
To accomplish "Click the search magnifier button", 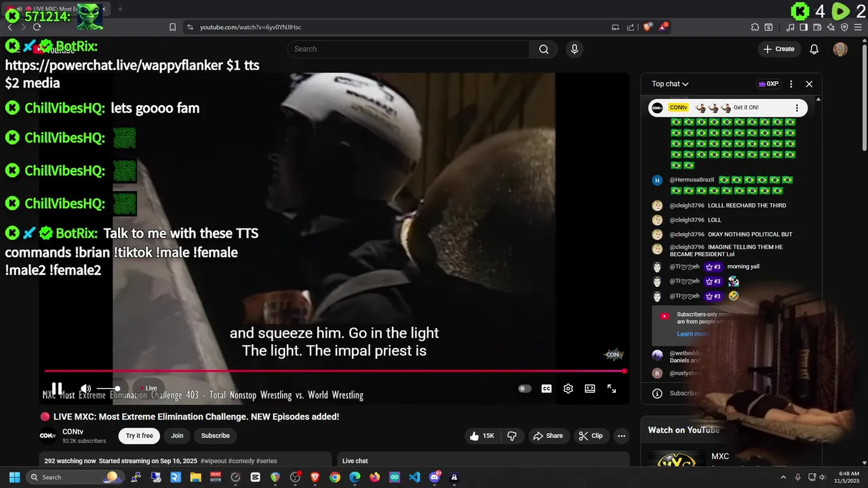I will [544, 49].
